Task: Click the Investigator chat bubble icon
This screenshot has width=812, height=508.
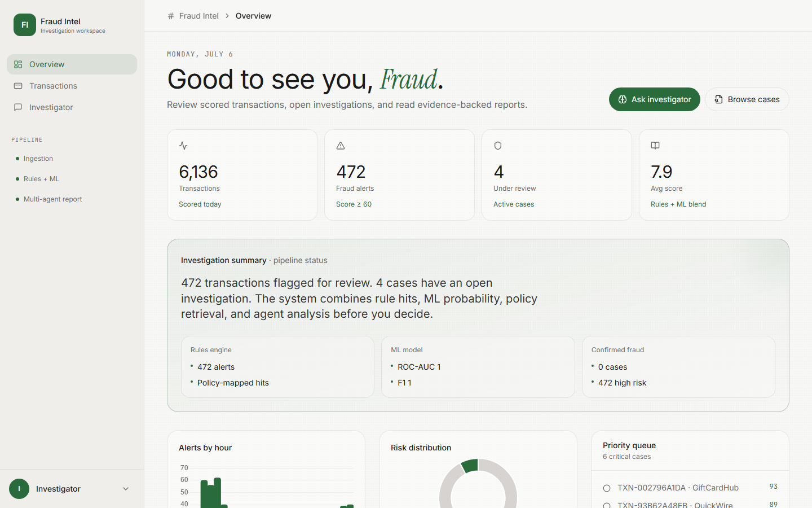Action: click(x=18, y=107)
